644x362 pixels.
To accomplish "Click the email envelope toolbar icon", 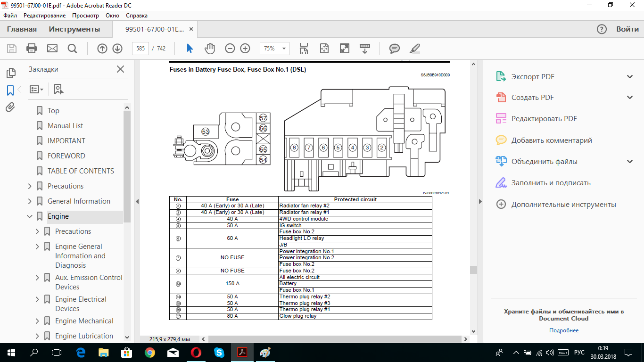I will [52, 49].
